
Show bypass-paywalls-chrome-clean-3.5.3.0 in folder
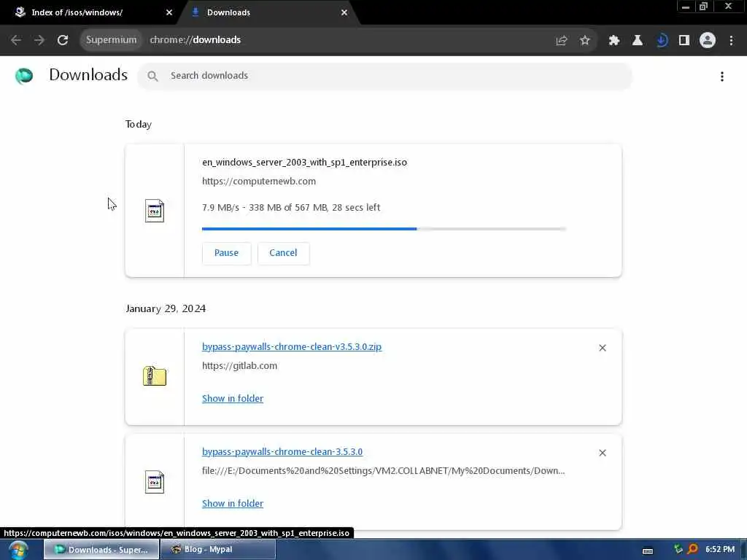(233, 503)
